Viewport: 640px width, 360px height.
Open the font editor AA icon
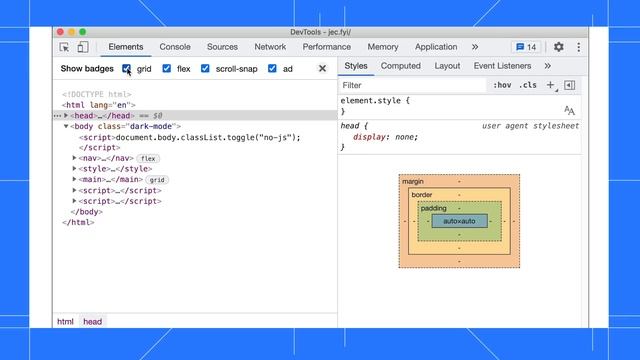(569, 110)
